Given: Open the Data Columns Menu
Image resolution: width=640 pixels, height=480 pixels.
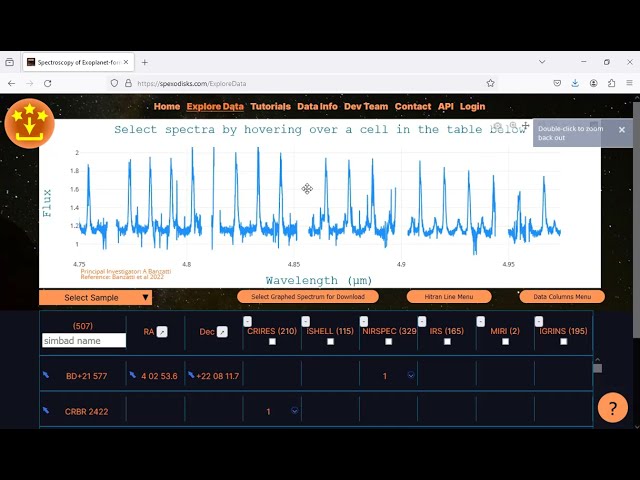Looking at the screenshot, I should [x=562, y=297].
